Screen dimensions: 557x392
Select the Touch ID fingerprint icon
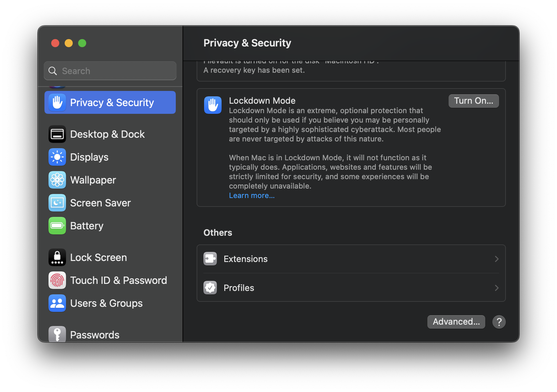click(57, 280)
